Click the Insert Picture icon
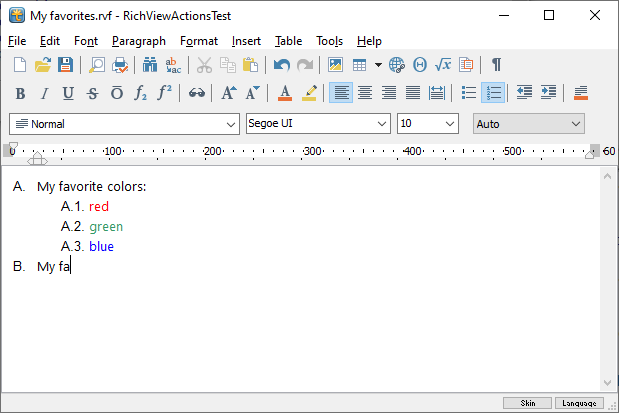619x413 pixels. (x=335, y=65)
